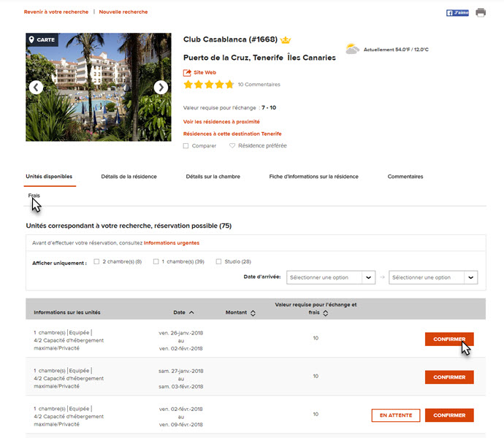This screenshot has width=504, height=438.
Task: Open first Date d'arrivée dropdown
Action: tap(331, 277)
